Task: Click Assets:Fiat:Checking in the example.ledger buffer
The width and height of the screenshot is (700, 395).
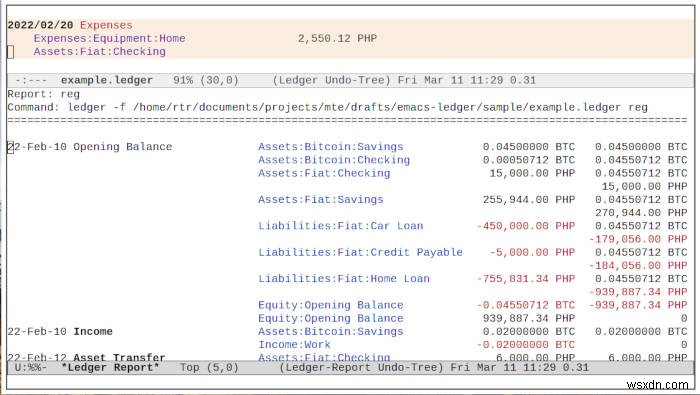Action: click(100, 52)
